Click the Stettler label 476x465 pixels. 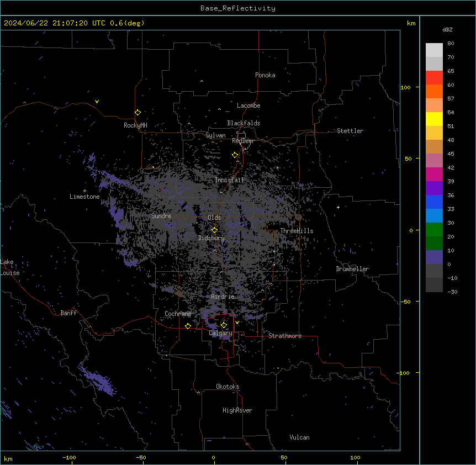pyautogui.click(x=350, y=131)
